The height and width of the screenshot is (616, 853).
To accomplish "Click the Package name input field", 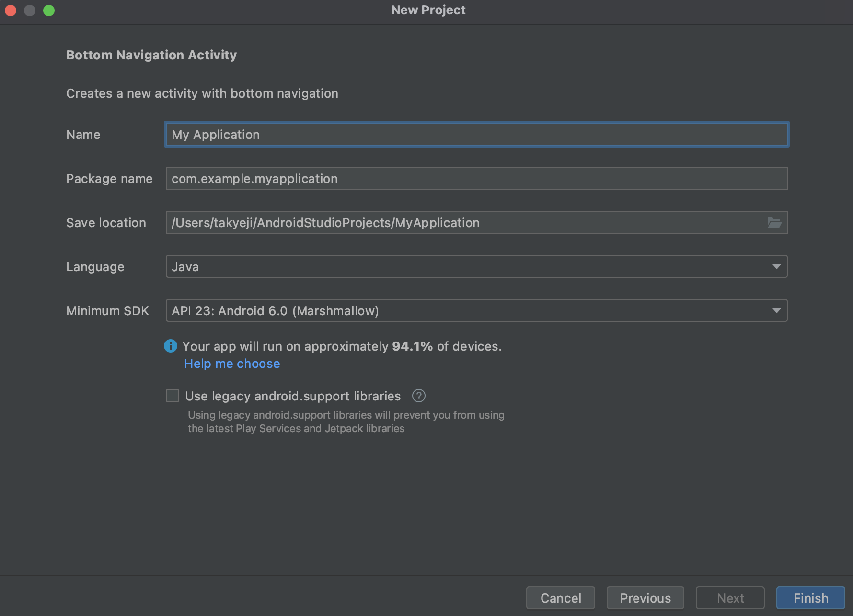I will [x=476, y=178].
